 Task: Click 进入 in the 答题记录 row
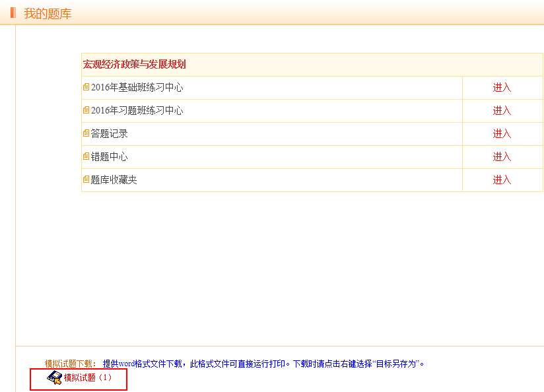pos(502,134)
